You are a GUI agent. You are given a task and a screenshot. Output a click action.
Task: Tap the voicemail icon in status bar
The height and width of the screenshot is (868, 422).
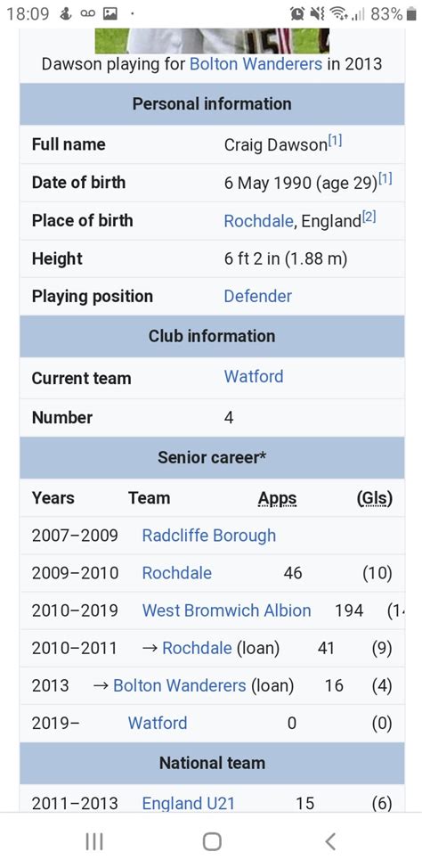pyautogui.click(x=88, y=14)
